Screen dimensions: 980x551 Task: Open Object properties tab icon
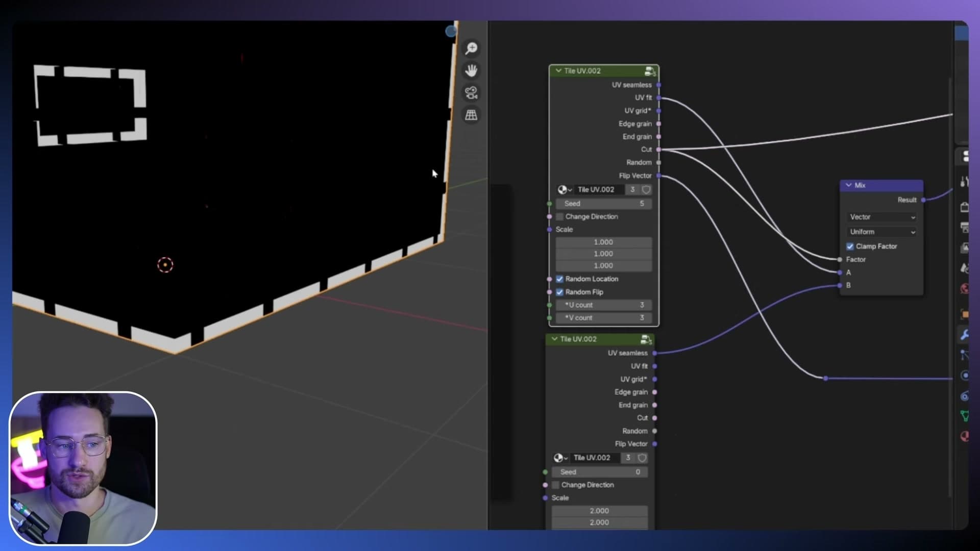point(964,314)
